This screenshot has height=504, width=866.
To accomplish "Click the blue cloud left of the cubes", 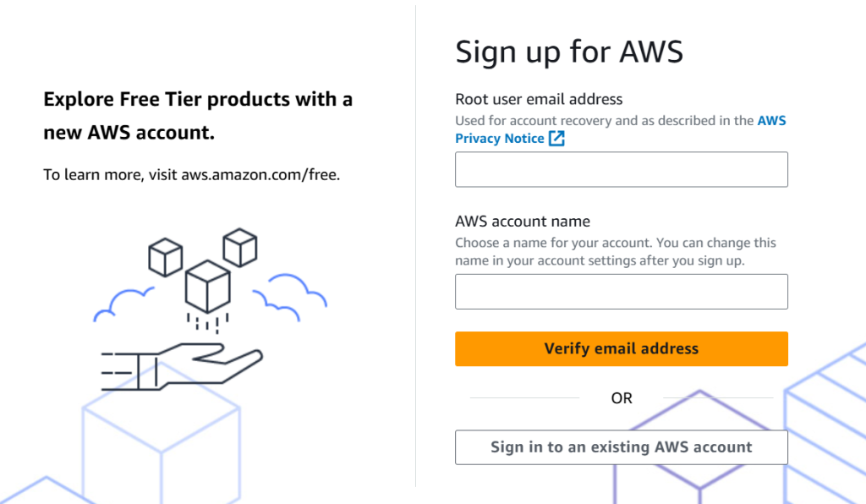I will pos(123,304).
